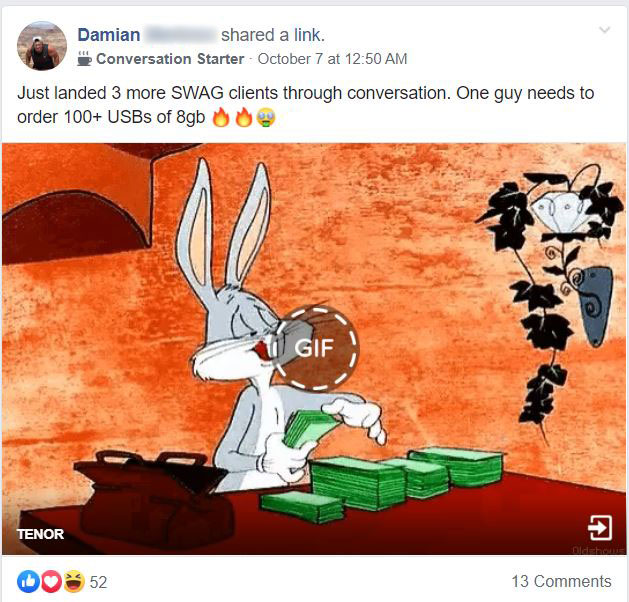Select the Conversation Starter badge label
This screenshot has height=602, width=629.
pos(170,59)
